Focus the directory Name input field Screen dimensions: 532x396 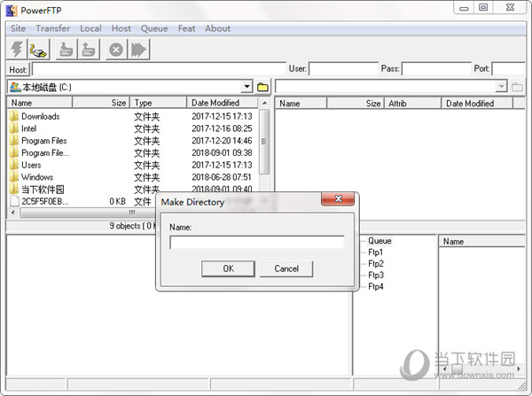[257, 243]
